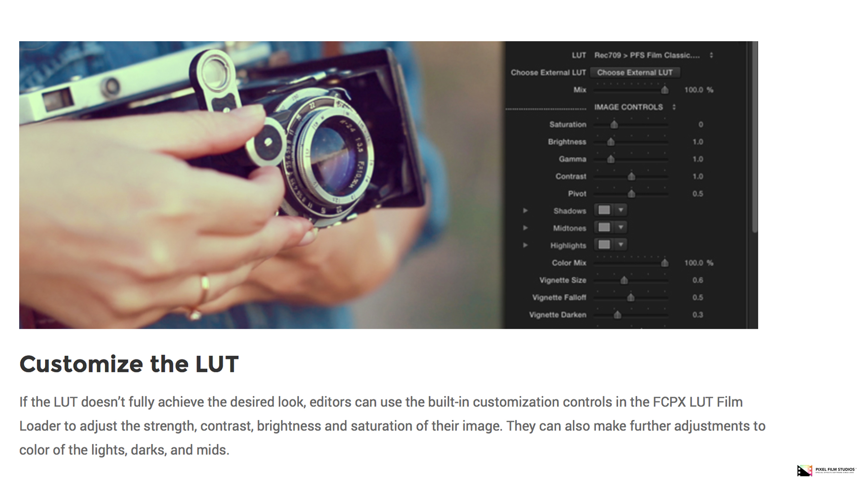868x492 pixels.
Task: Click the Highlights color swatch
Action: (x=604, y=245)
